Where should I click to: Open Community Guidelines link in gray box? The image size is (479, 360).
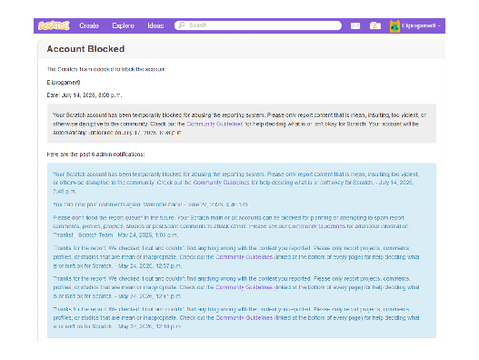[215, 124]
